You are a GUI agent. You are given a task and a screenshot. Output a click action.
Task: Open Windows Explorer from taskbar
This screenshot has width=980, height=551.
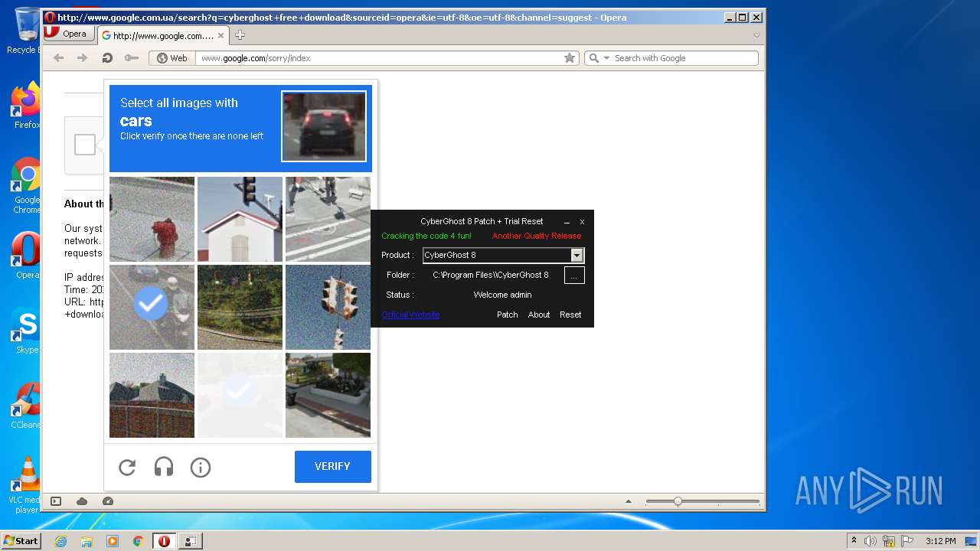pos(87,541)
